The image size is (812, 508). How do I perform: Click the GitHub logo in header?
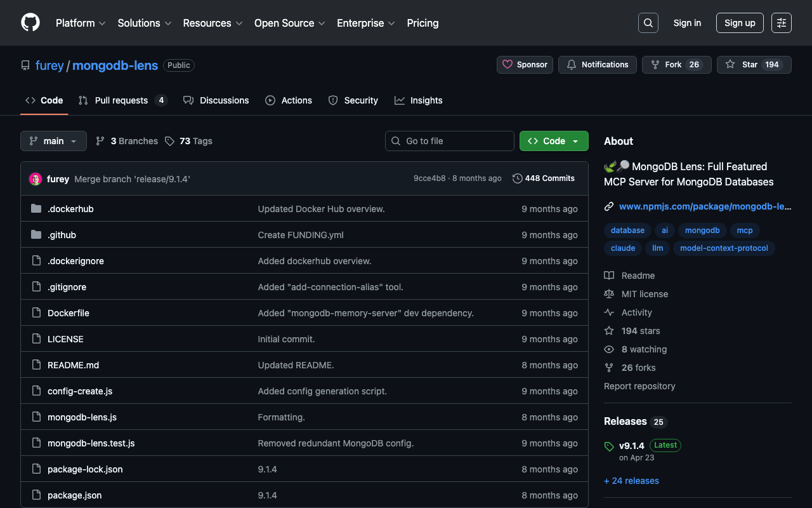point(30,23)
